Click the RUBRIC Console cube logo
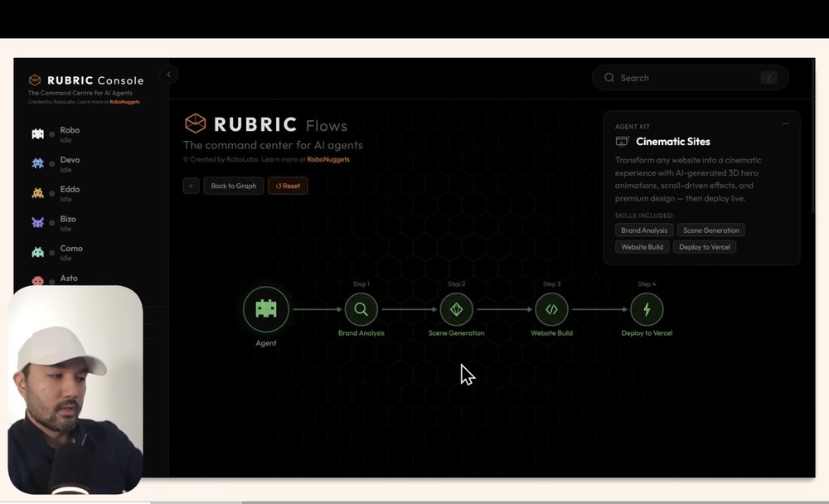This screenshot has width=829, height=504. (x=35, y=80)
